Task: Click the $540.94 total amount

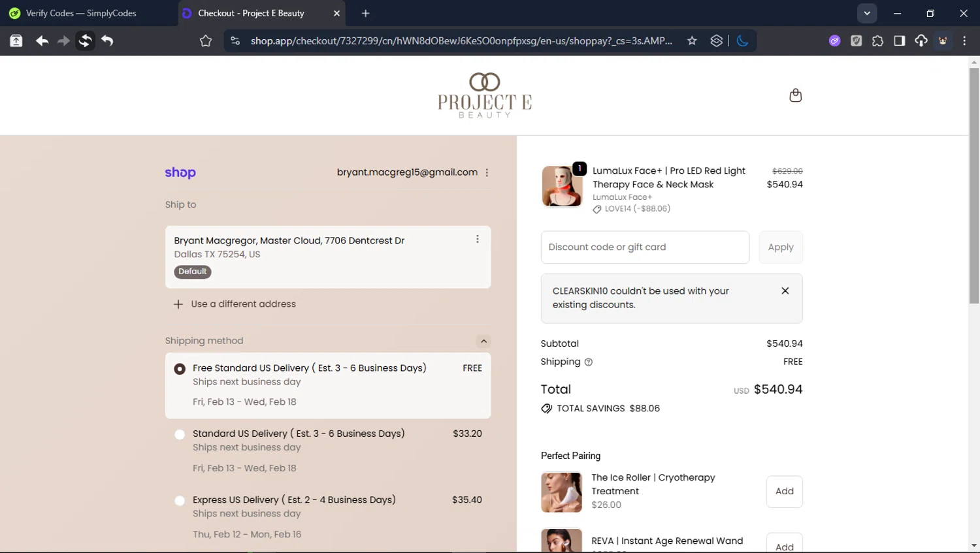Action: click(x=778, y=390)
